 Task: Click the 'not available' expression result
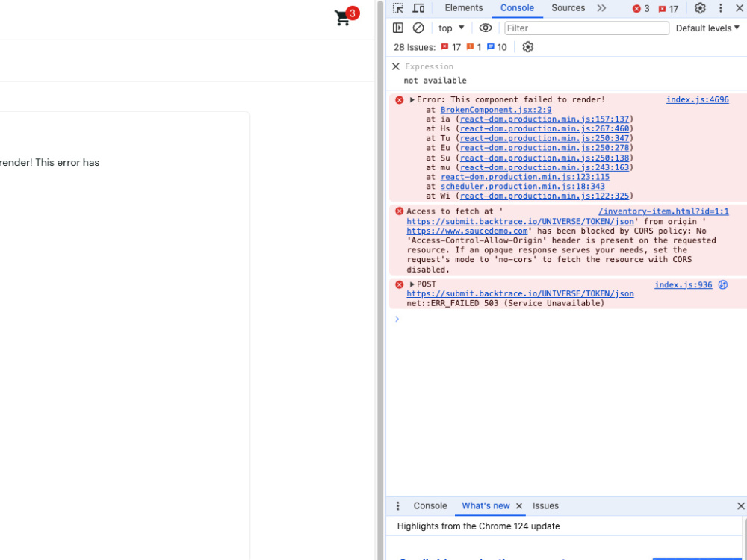click(435, 81)
